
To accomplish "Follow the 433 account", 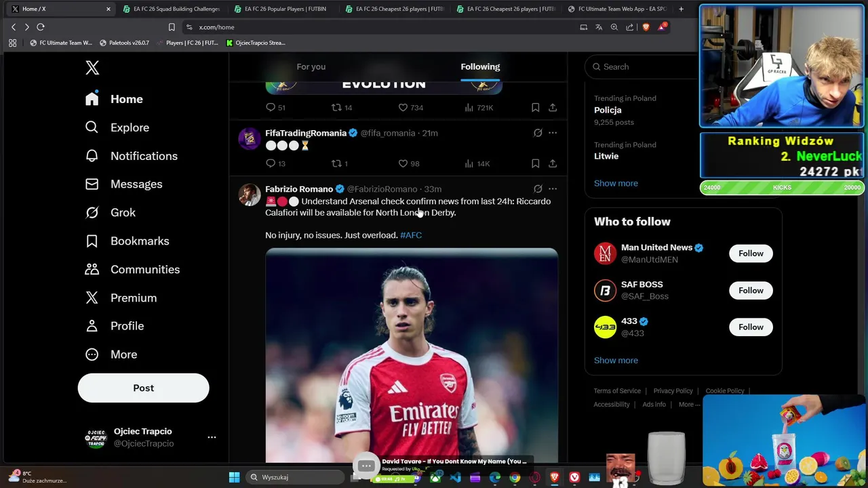I will (751, 327).
